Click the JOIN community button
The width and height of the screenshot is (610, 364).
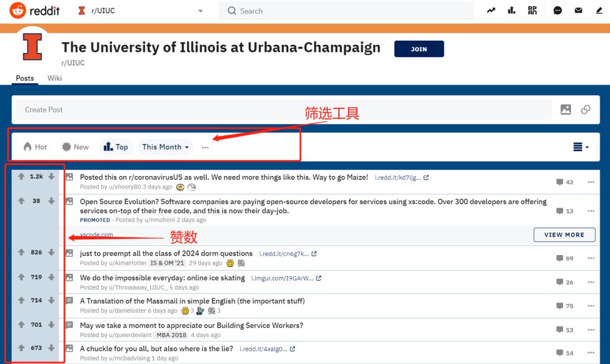click(419, 49)
